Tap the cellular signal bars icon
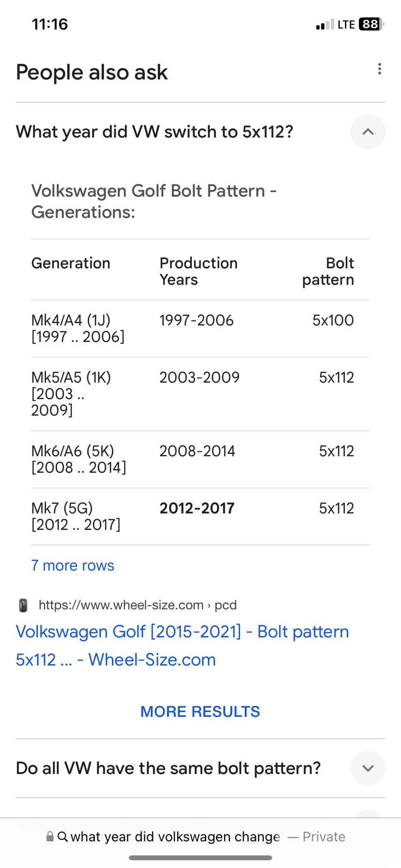 pos(325,24)
